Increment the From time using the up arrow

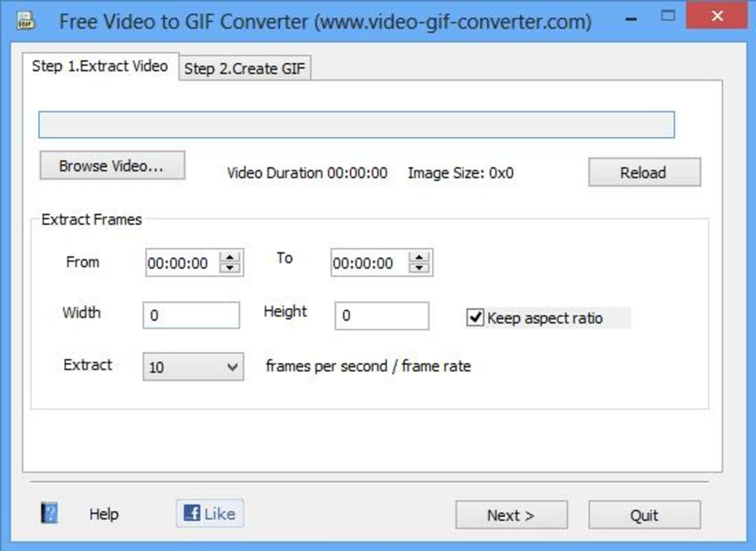(x=231, y=257)
